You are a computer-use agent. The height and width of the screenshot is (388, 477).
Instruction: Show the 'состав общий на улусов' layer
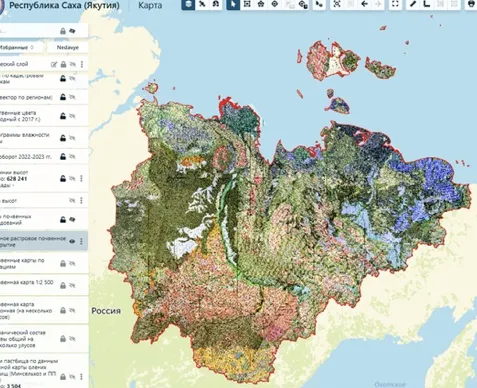[72, 339]
